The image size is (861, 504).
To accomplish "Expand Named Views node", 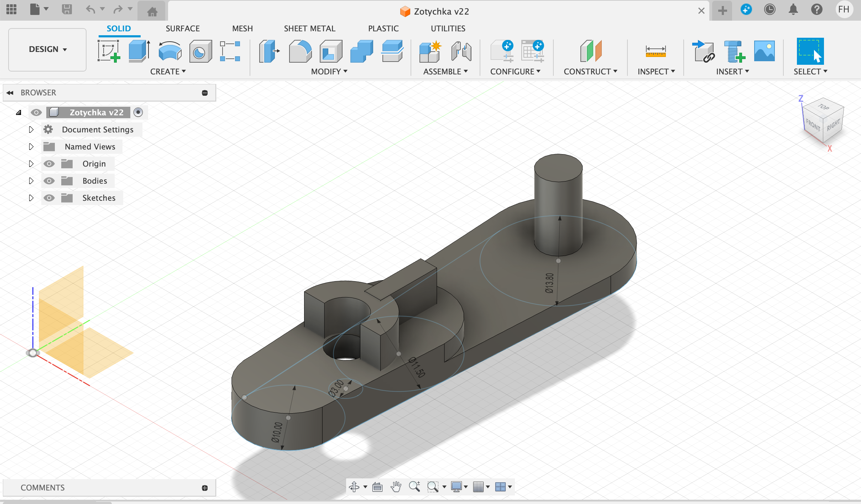I will 31,147.
